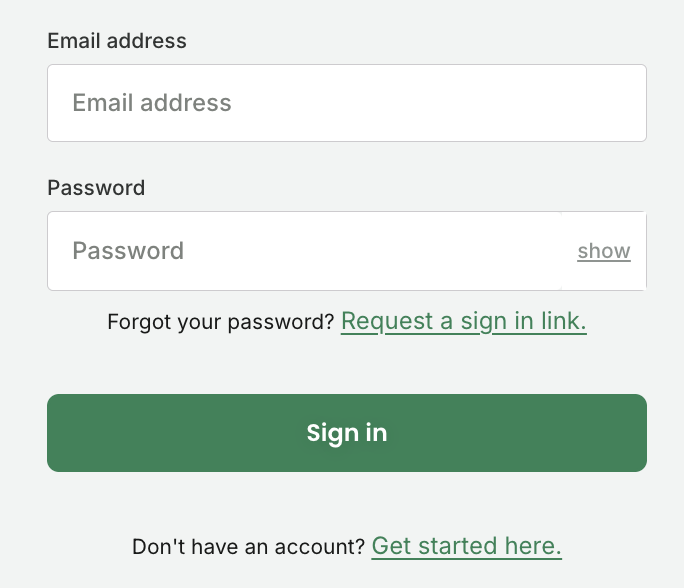Click the underlined link below the Password field

463,321
